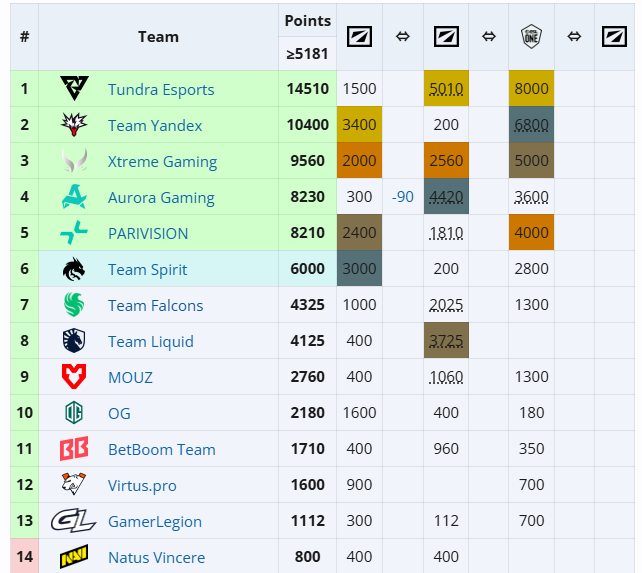This screenshot has width=642, height=573.
Task: Click the Virtus.pro bear logo
Action: click(x=74, y=484)
